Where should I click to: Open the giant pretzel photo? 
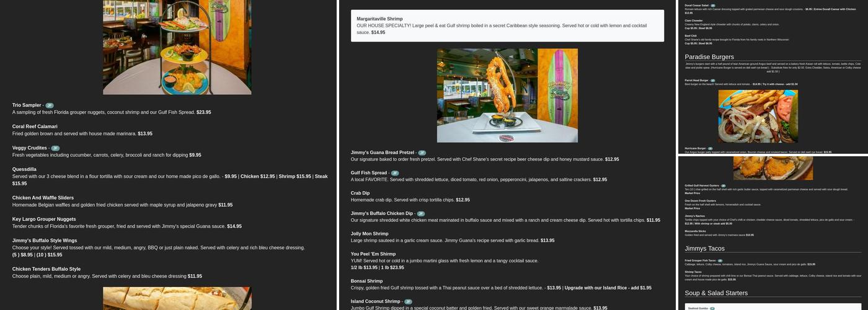507,95
